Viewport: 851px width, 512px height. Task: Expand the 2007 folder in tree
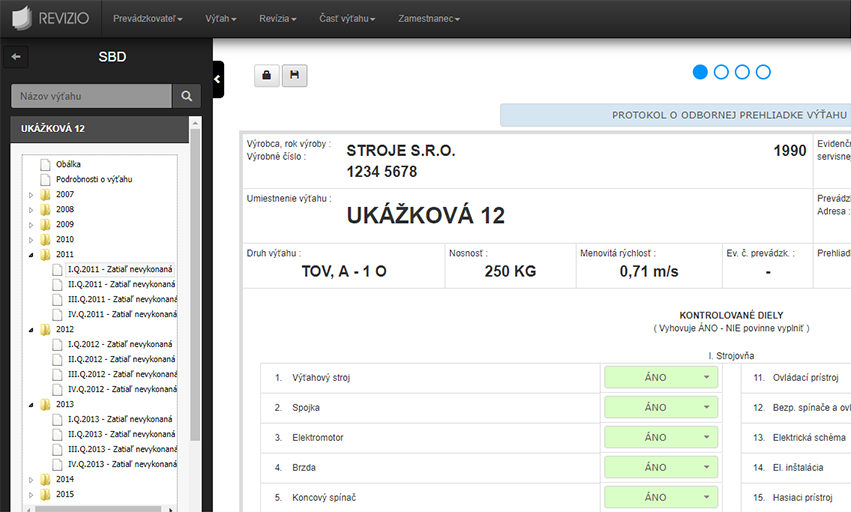point(31,195)
